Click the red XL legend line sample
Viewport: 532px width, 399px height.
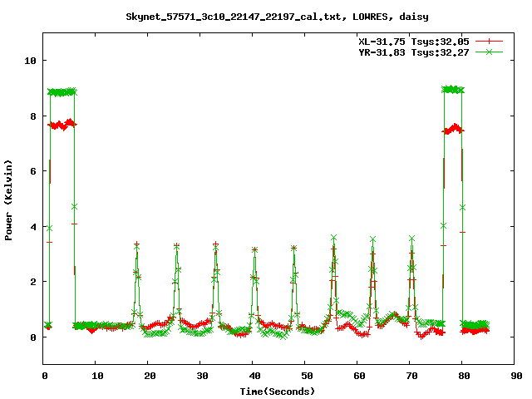point(489,42)
